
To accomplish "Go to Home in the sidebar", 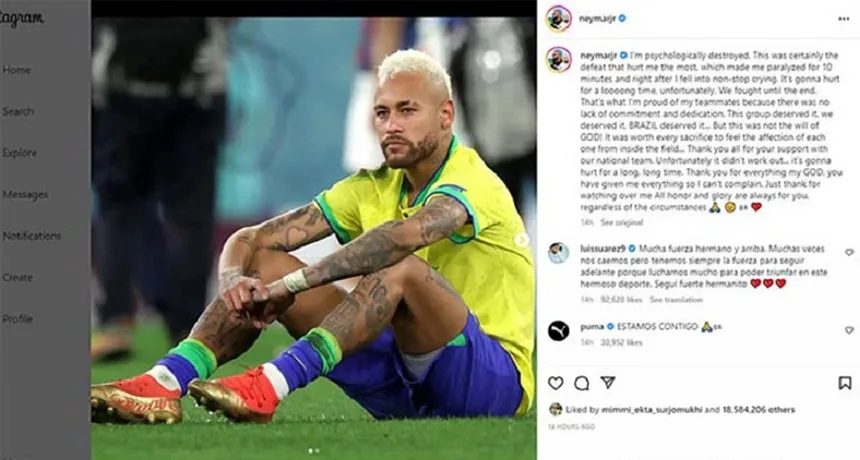I will [x=16, y=70].
